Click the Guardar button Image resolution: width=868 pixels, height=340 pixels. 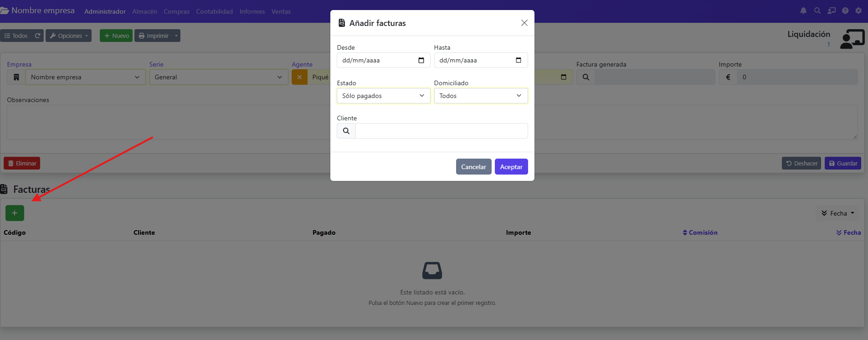point(842,163)
